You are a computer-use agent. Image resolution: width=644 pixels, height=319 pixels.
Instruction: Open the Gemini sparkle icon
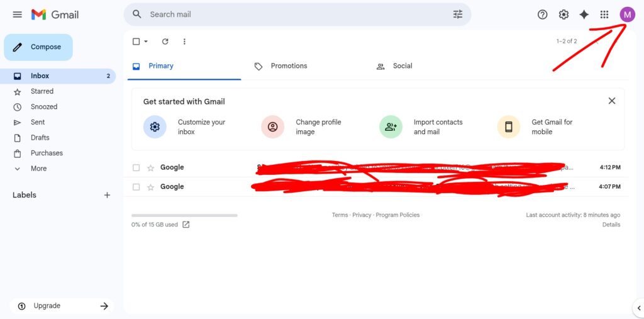(584, 15)
